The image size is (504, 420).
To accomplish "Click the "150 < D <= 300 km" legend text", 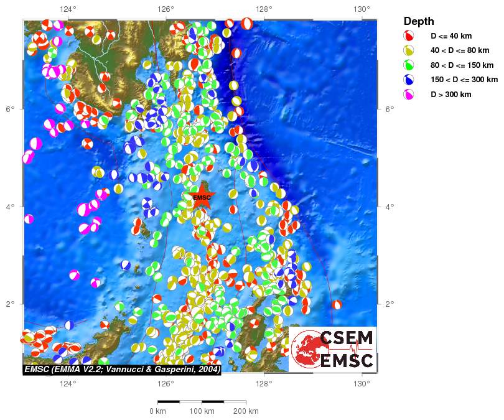I will pyautogui.click(x=464, y=80).
